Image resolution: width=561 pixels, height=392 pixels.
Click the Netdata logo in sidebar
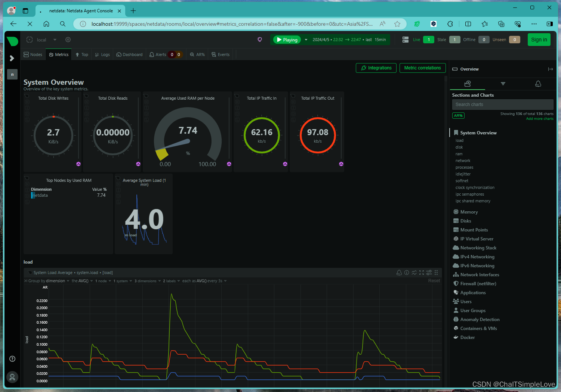[12, 41]
